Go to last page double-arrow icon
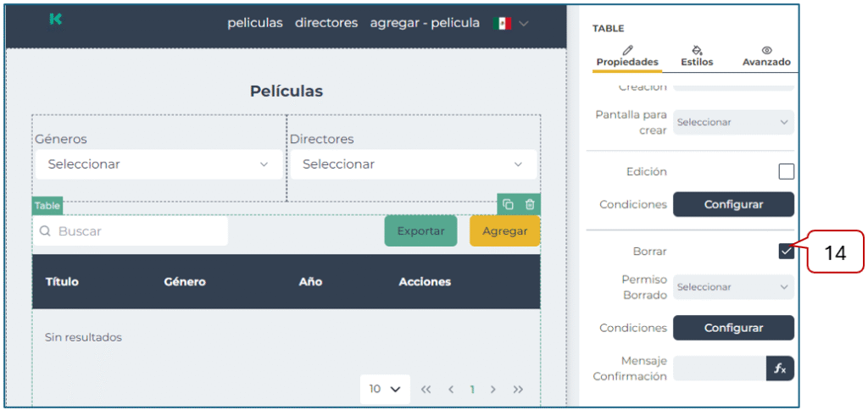This screenshot has height=410, width=868. (x=518, y=390)
